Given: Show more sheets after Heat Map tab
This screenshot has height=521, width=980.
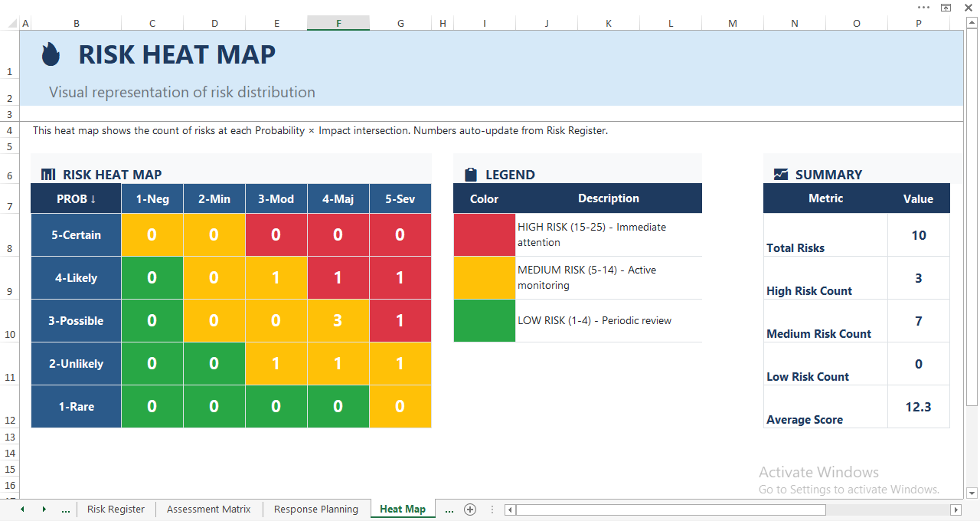Looking at the screenshot, I should [449, 510].
